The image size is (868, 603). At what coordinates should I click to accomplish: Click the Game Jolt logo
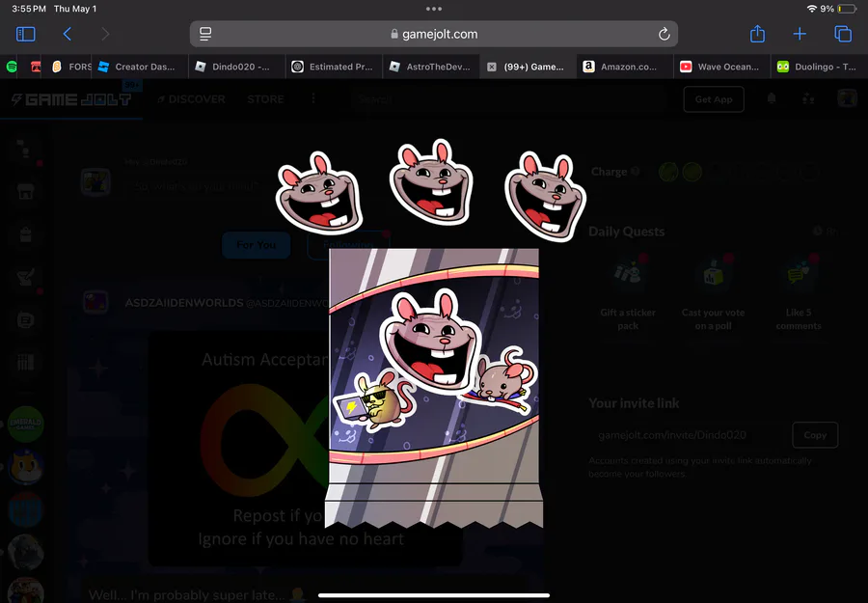pyautogui.click(x=71, y=99)
